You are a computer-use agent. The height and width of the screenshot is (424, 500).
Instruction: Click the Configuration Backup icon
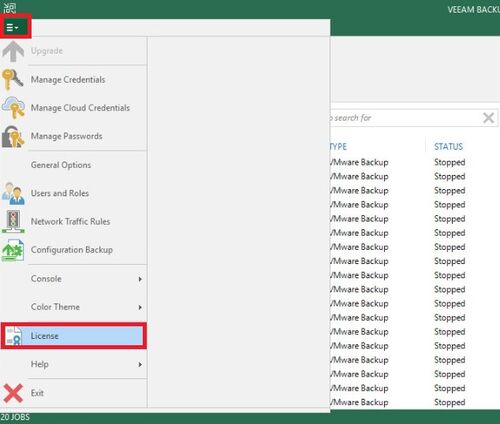click(13, 250)
